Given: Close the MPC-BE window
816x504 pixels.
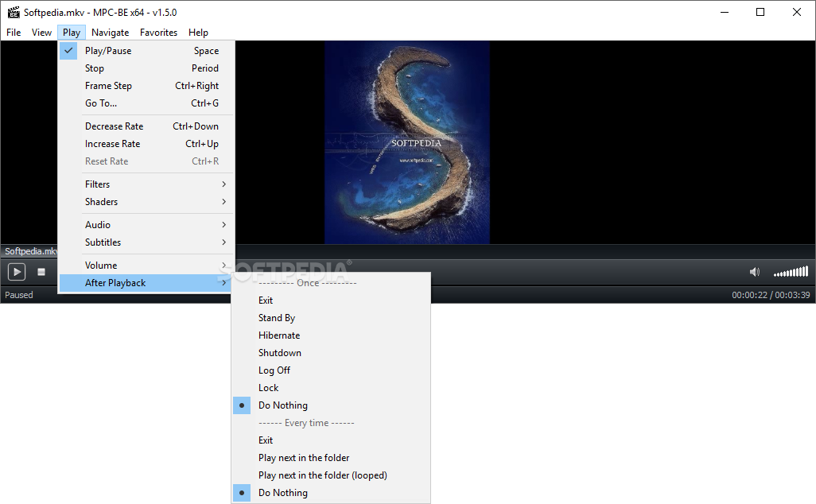Looking at the screenshot, I should tap(797, 12).
